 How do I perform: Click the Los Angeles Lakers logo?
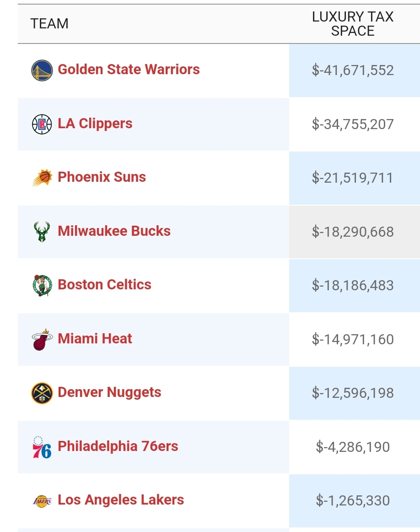[x=42, y=501]
